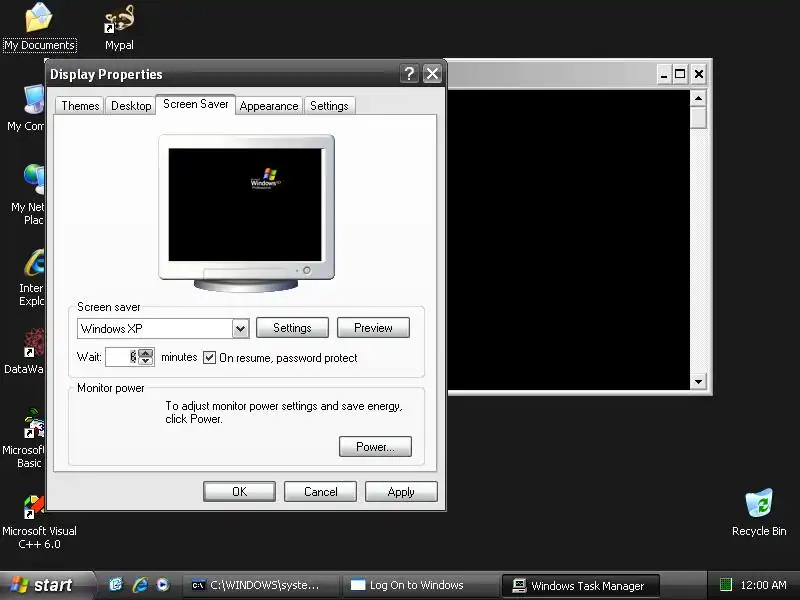
Task: Click OK in Display Properties
Action: (x=239, y=491)
